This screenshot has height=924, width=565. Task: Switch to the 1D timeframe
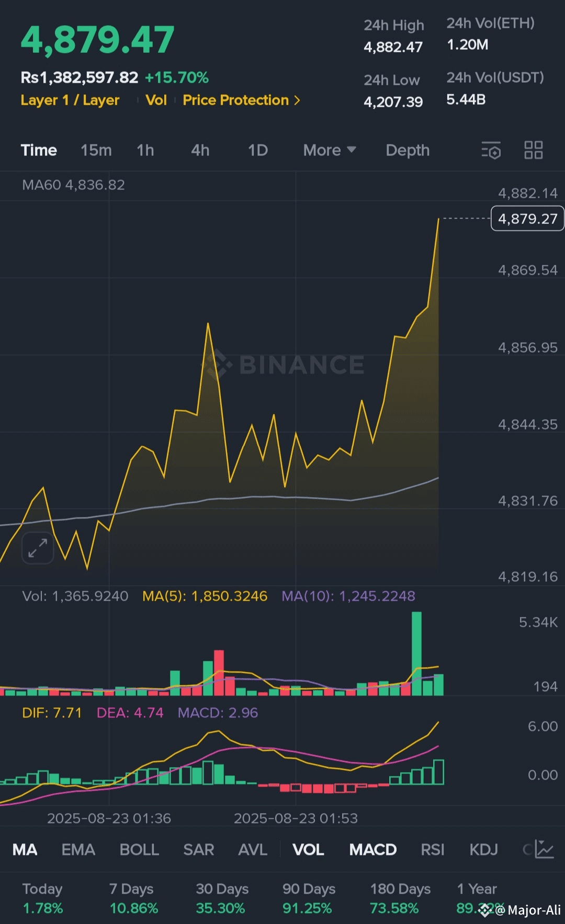tap(258, 150)
